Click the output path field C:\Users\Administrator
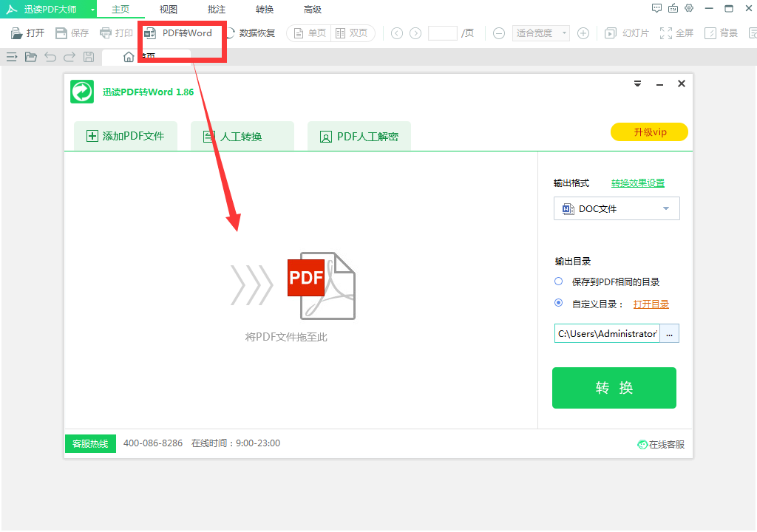This screenshot has width=757, height=532. (x=607, y=333)
